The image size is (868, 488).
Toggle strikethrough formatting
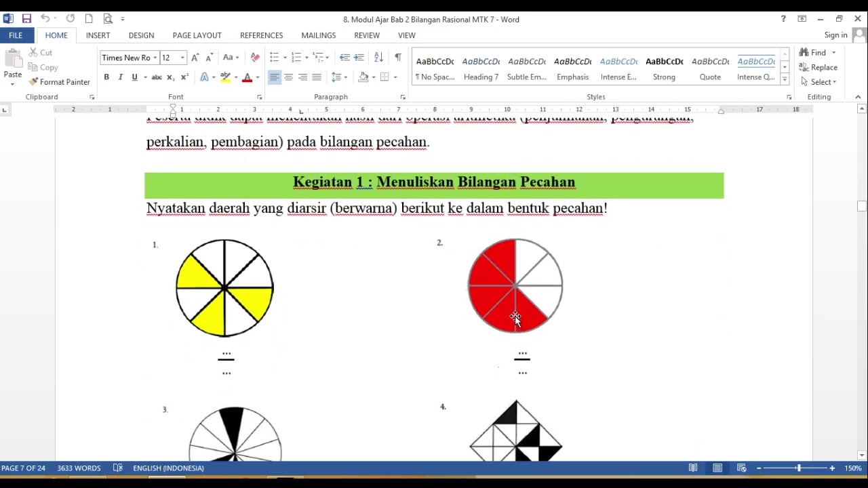coord(157,77)
